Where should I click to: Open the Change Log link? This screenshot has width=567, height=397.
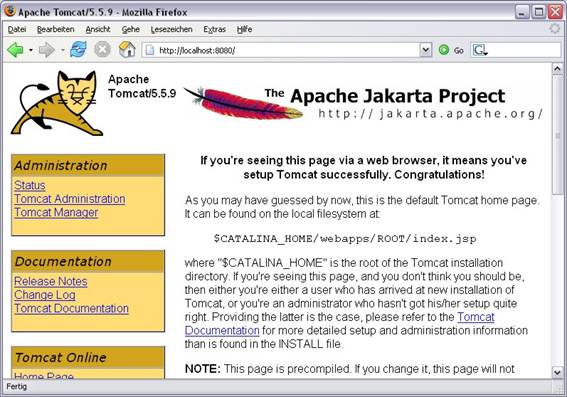tap(45, 295)
